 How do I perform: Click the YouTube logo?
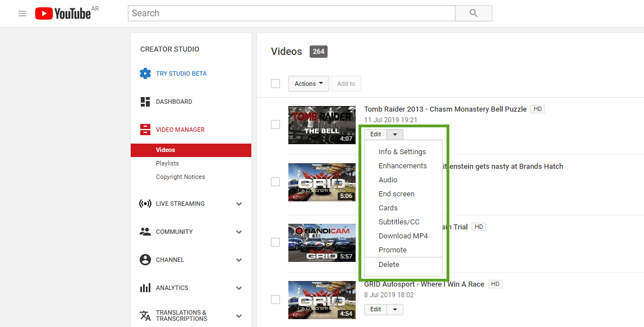pyautogui.click(x=63, y=13)
